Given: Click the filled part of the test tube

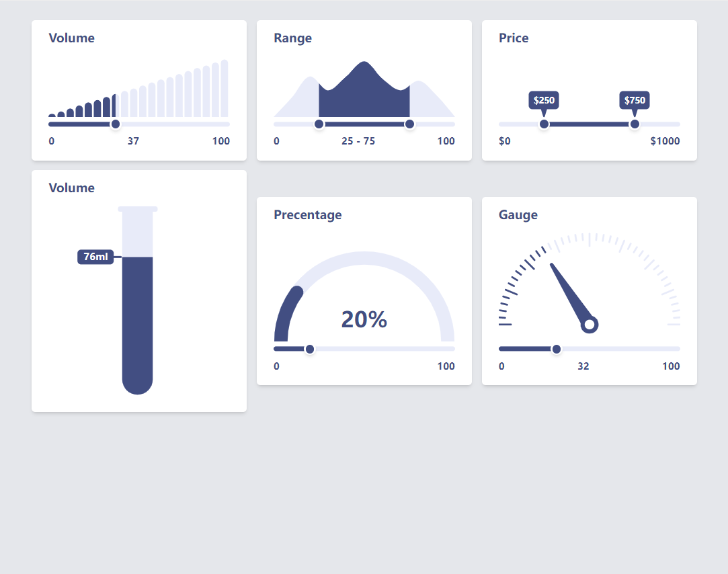Looking at the screenshot, I should click(138, 323).
